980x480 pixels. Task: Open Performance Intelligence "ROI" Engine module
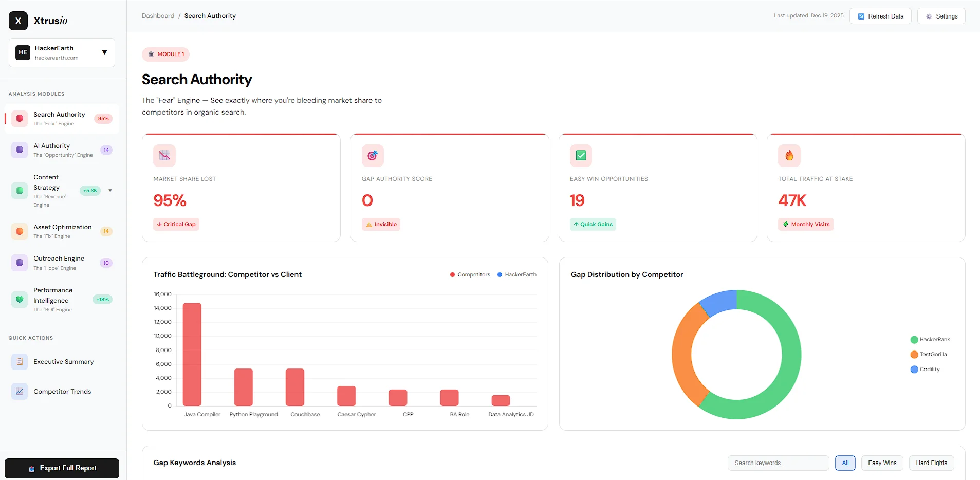pos(20,300)
